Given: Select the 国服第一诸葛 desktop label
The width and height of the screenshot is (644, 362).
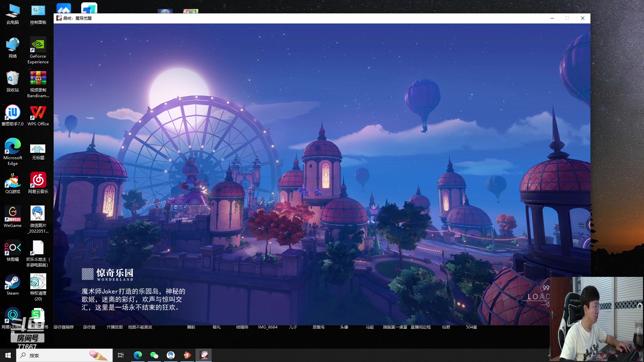Looking at the screenshot, I should 395,327.
